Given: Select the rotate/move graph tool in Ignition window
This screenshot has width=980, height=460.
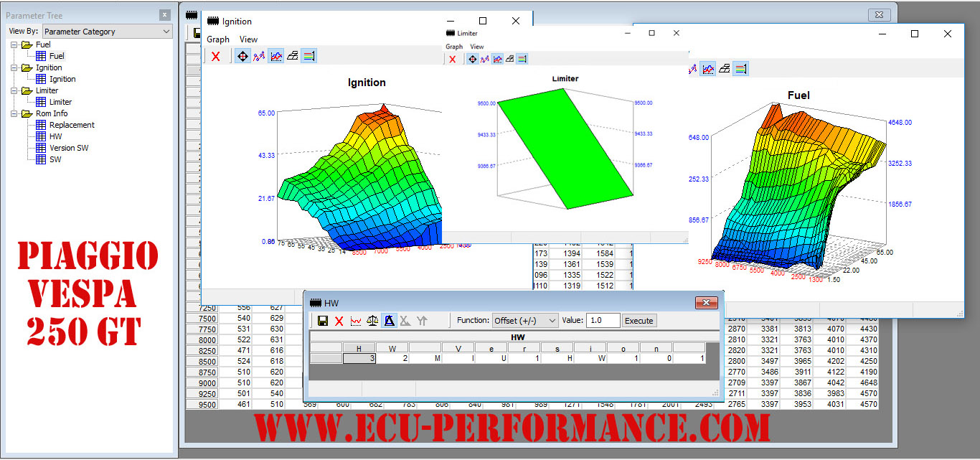Looking at the screenshot, I should point(243,56).
